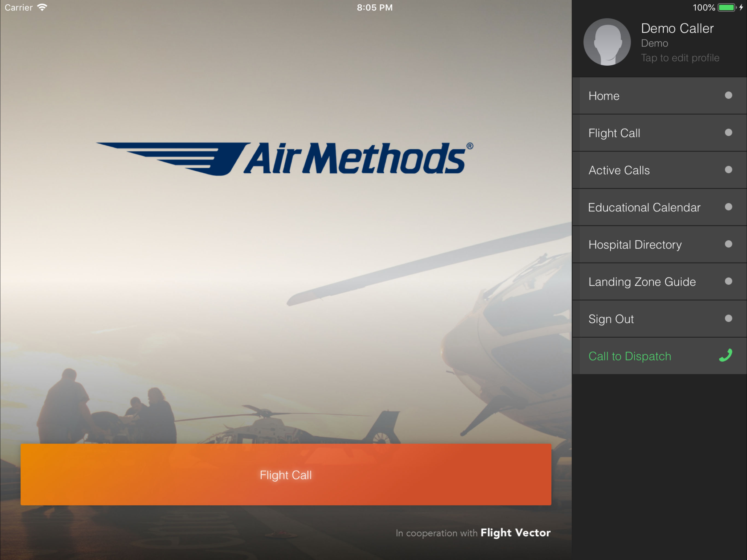The width and height of the screenshot is (747, 560).
Task: Click the dot beside Educational Calendar
Action: [728, 207]
